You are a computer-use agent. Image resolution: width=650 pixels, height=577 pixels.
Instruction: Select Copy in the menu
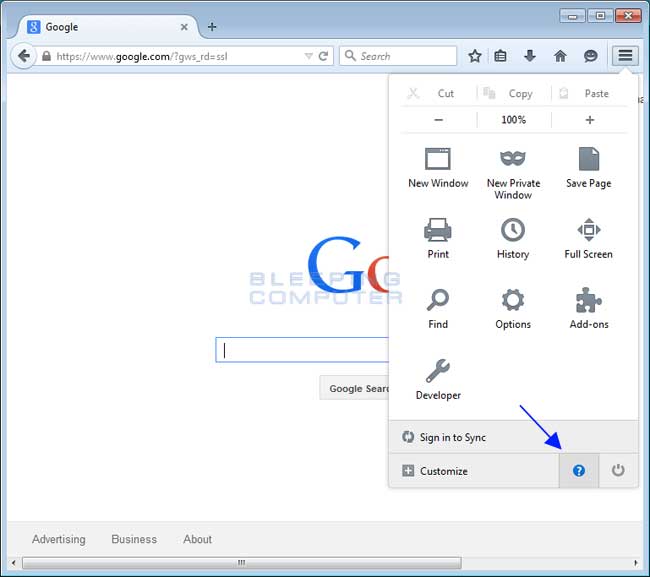(x=514, y=94)
